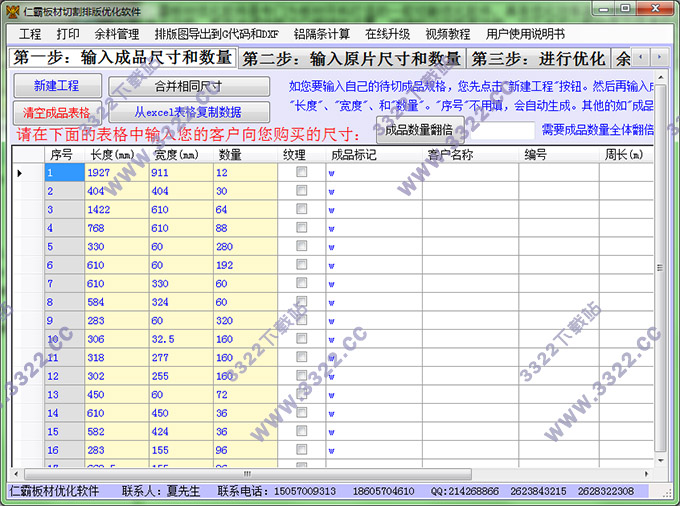Click the 长度(mm) column header
Viewport: 680px width, 506px height.
(x=117, y=154)
